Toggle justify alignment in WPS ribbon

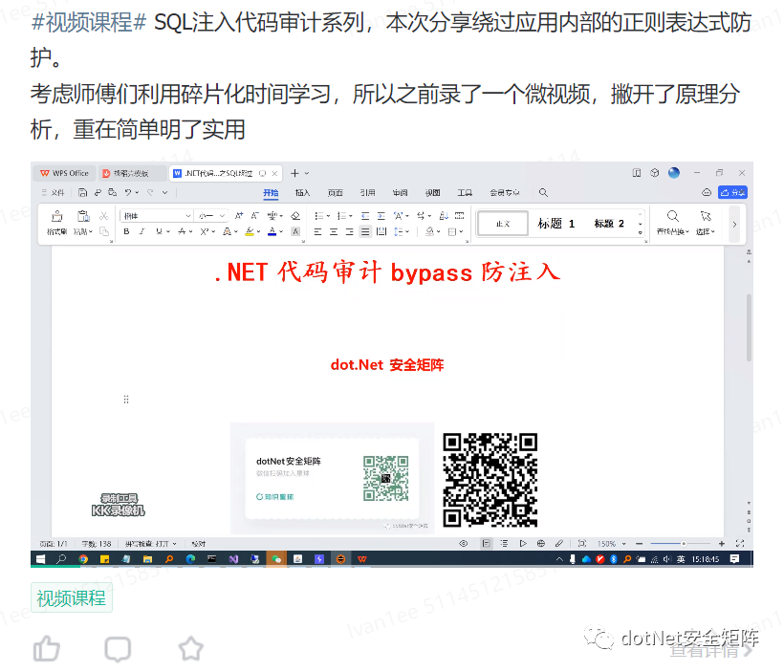click(x=365, y=231)
